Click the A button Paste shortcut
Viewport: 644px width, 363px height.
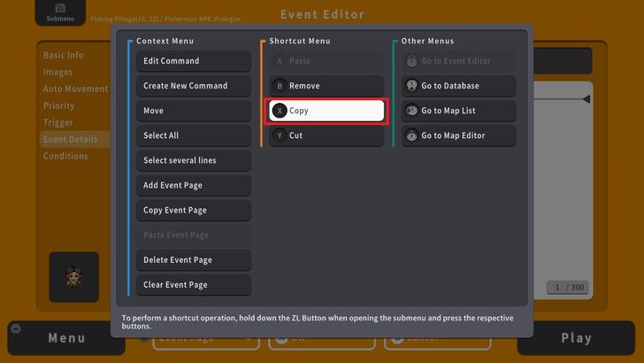pyautogui.click(x=326, y=61)
